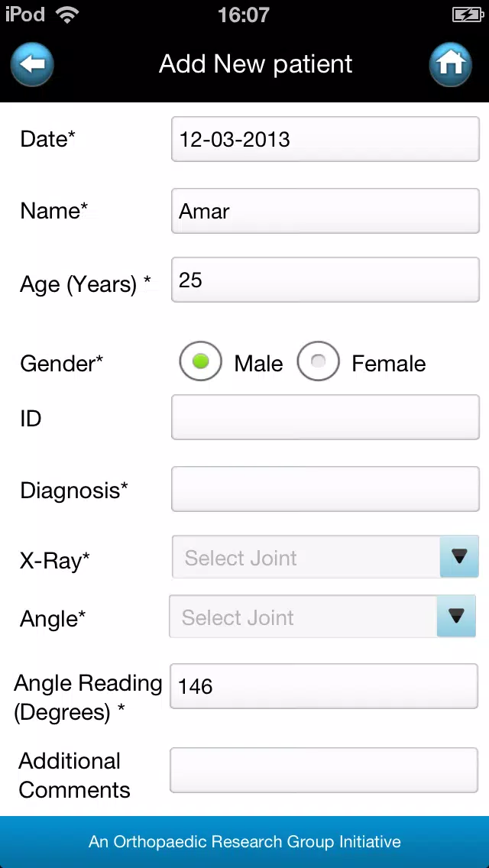Select the Female radio button

318,361
